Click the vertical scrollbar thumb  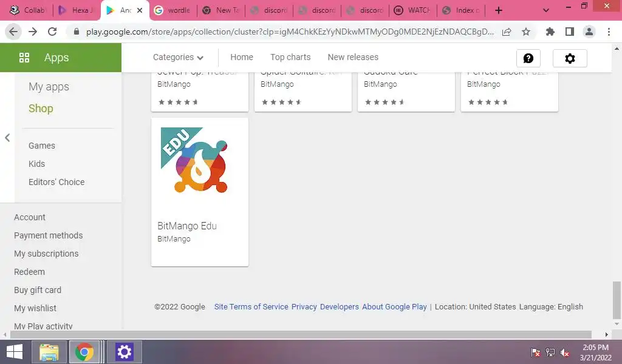tap(617, 300)
